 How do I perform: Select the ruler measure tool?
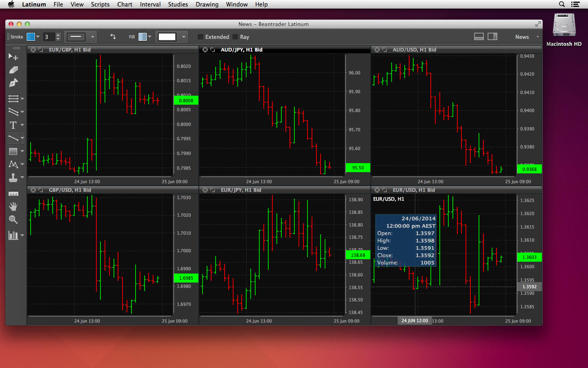pyautogui.click(x=13, y=194)
